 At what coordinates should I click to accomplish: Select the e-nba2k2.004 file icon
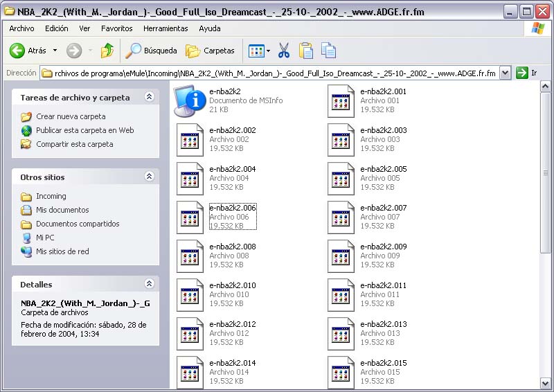tap(190, 179)
